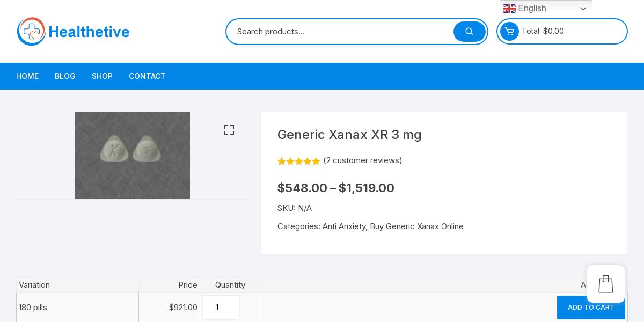Click ADD TO CART for 180 pills
Image resolution: width=644 pixels, height=322 pixels.
tap(590, 308)
